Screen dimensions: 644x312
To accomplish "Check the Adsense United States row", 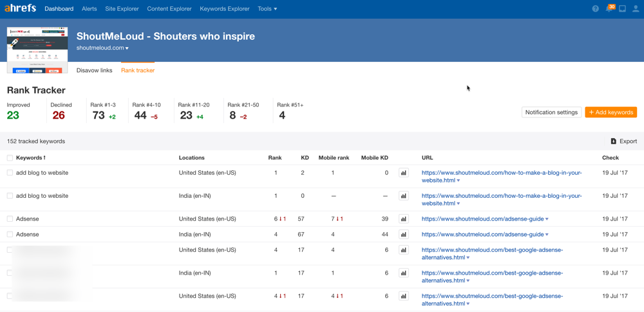I will [10, 219].
